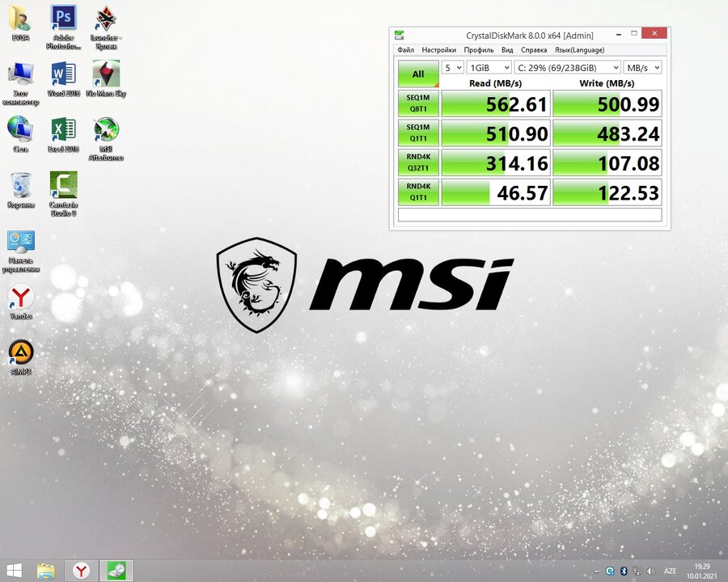Start the SEQ1M Q8T1 test

click(x=418, y=104)
